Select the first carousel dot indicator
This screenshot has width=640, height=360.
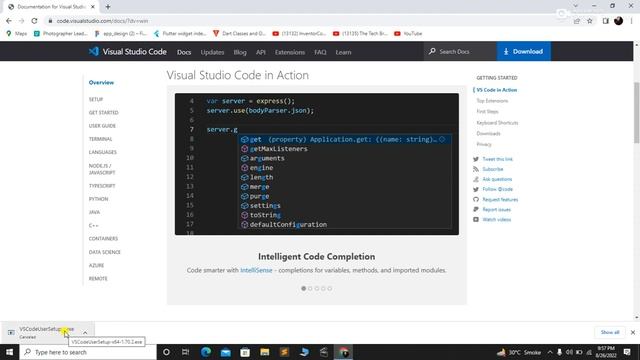point(304,289)
